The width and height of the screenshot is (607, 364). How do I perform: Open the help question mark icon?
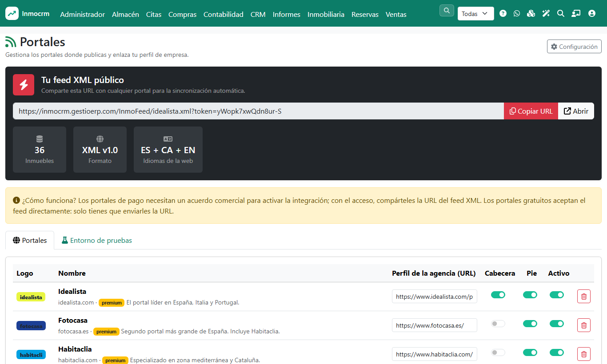tap(503, 13)
